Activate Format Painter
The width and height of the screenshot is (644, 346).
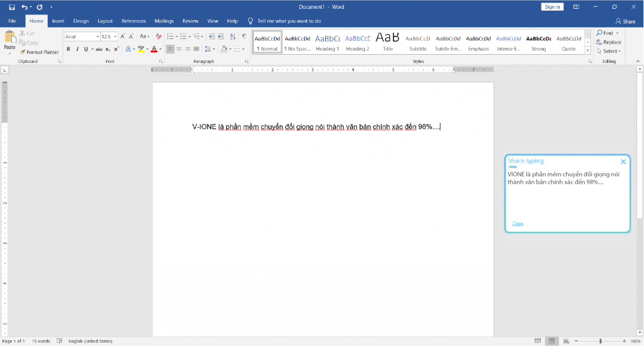[x=40, y=52]
